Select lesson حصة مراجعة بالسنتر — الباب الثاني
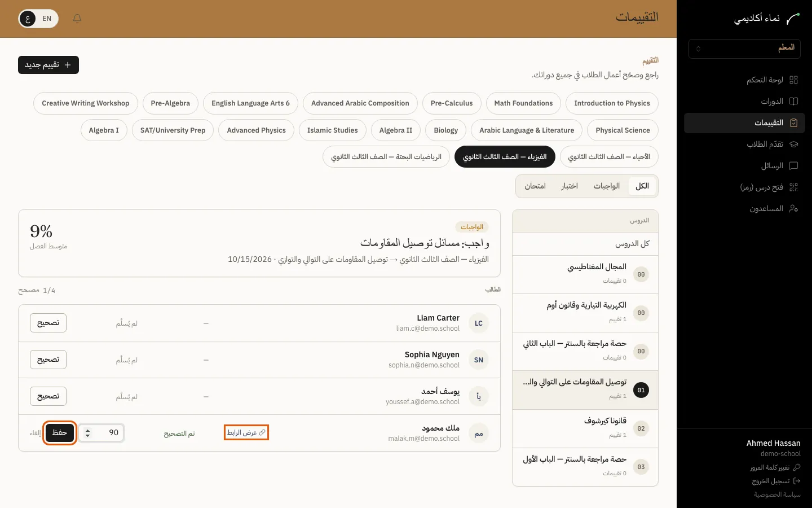This screenshot has width=812, height=508. pyautogui.click(x=585, y=351)
